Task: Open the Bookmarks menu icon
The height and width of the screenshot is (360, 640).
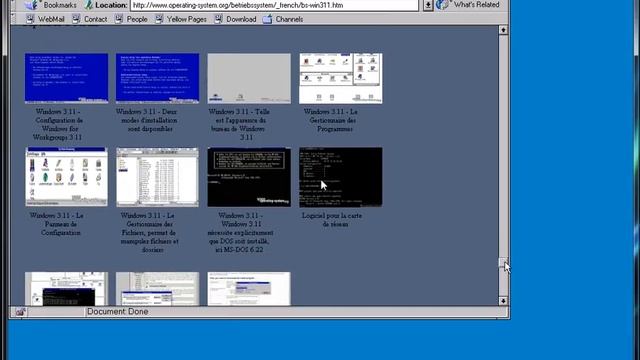Action: [x=31, y=5]
